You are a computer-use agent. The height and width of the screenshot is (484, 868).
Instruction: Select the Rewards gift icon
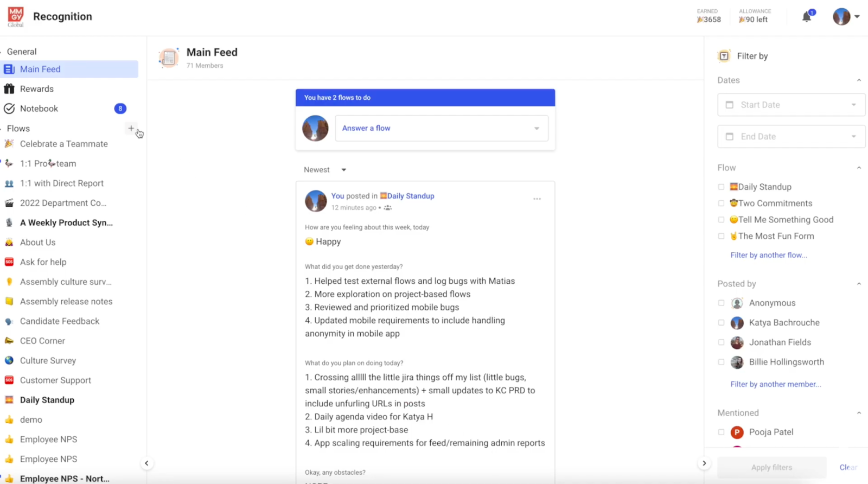point(9,88)
